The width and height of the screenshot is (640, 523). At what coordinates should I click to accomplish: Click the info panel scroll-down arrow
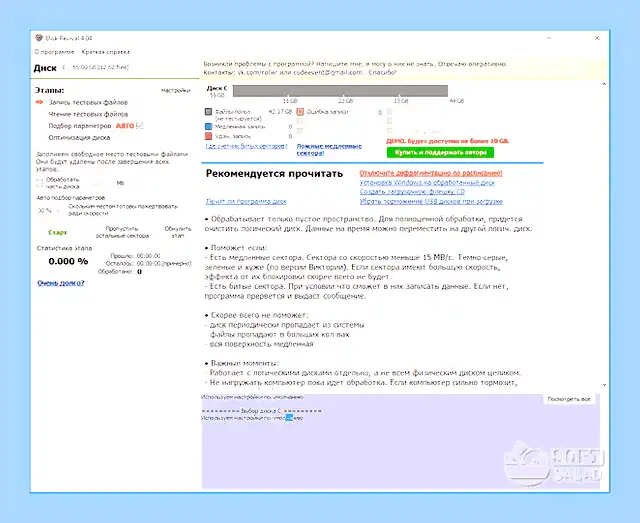(604, 385)
